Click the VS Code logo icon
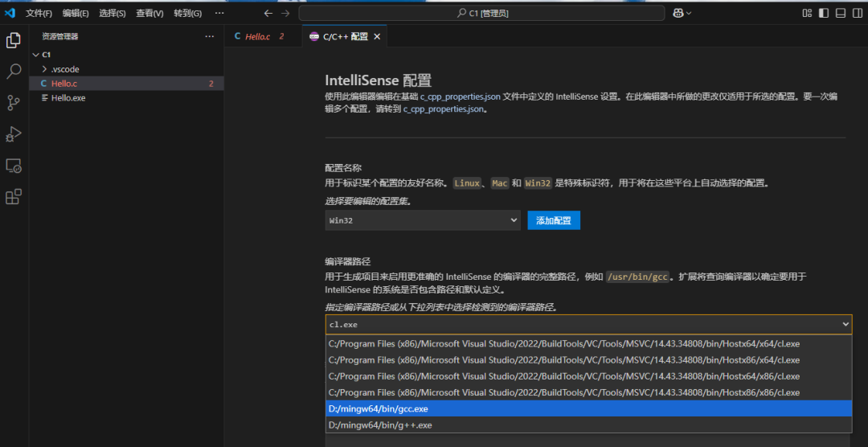 (10, 13)
